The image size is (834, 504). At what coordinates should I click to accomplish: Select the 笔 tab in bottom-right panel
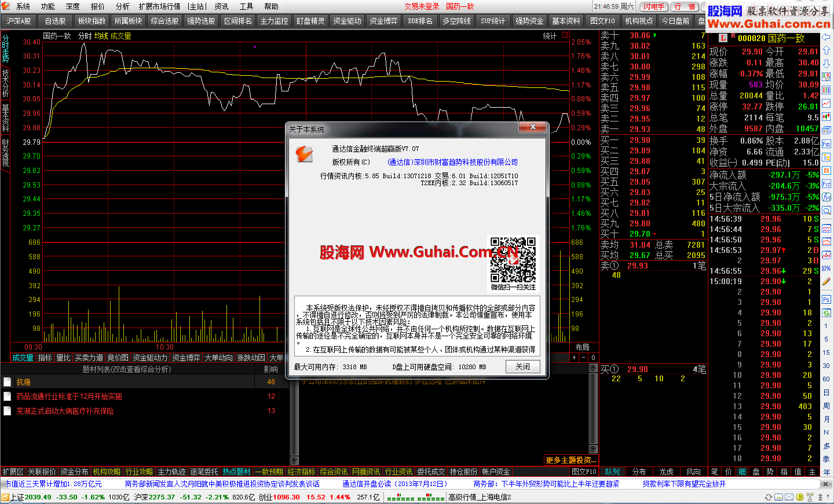[x=715, y=472]
